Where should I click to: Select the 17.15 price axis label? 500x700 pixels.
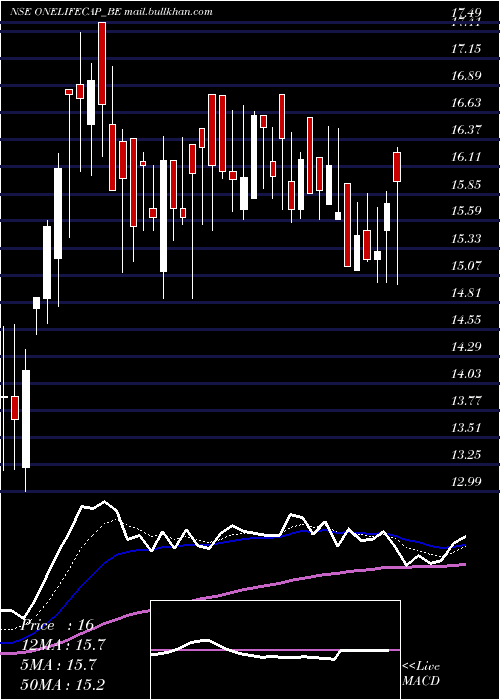466,48
